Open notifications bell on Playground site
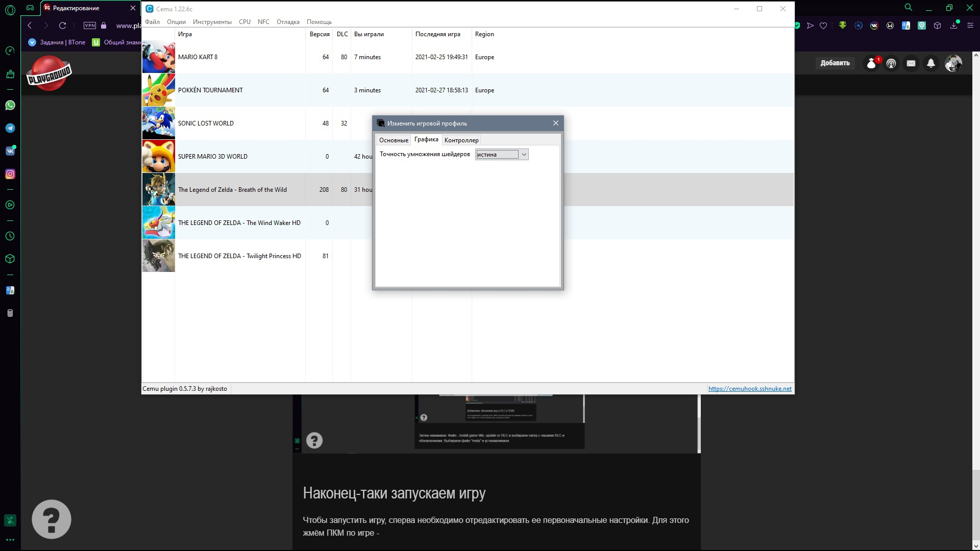 931,63
